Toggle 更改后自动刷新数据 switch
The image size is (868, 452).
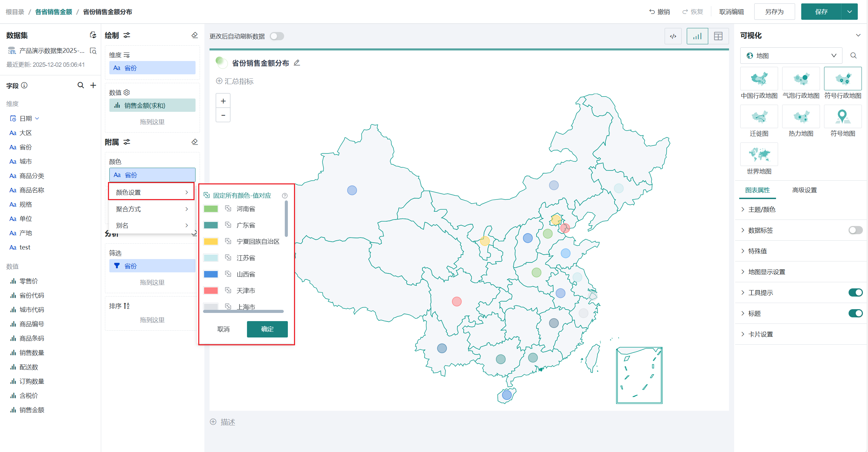click(277, 36)
